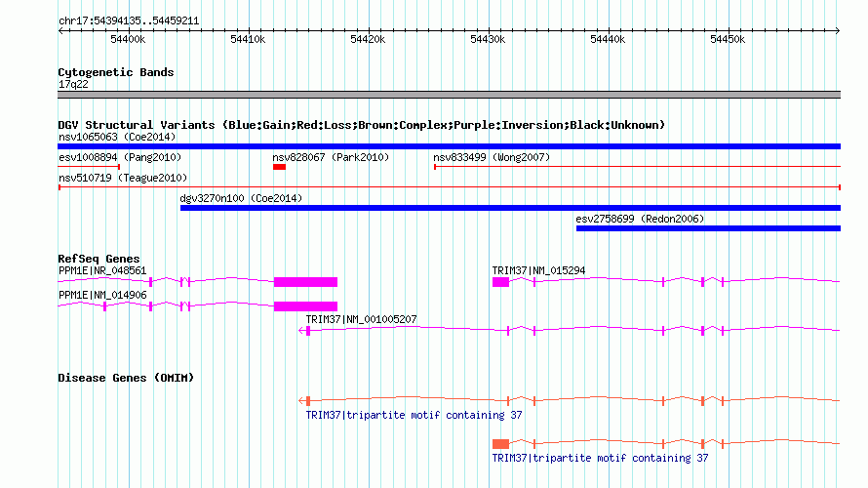Viewport: 868px width, 488px height.
Task: Click the 54430k ruler tick label
Action: coord(488,39)
